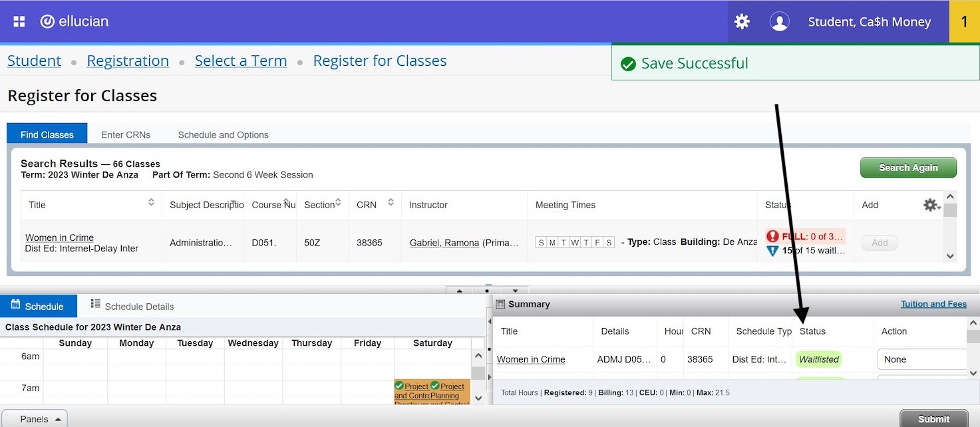Image resolution: width=980 pixels, height=427 pixels.
Task: Click the panel divider down arrow
Action: (515, 291)
